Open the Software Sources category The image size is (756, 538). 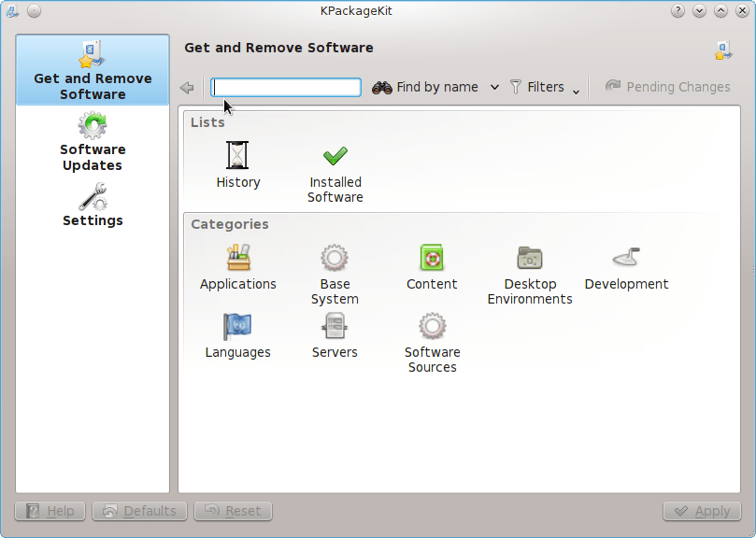pos(432,343)
